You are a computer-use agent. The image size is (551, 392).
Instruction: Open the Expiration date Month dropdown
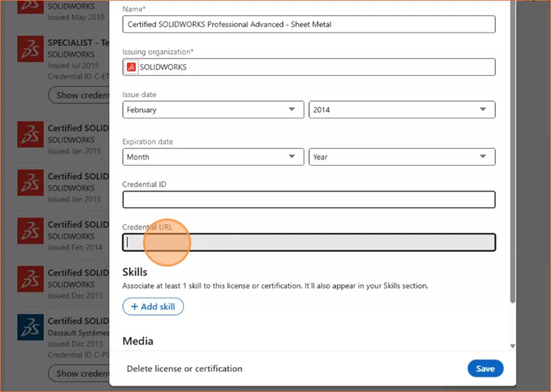[213, 157]
